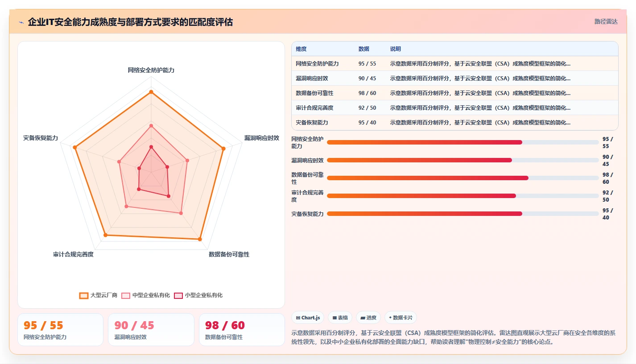
Task: Click the orange 大型云厂商 point on 漏洞响应时效 axis
Action: [223, 149]
